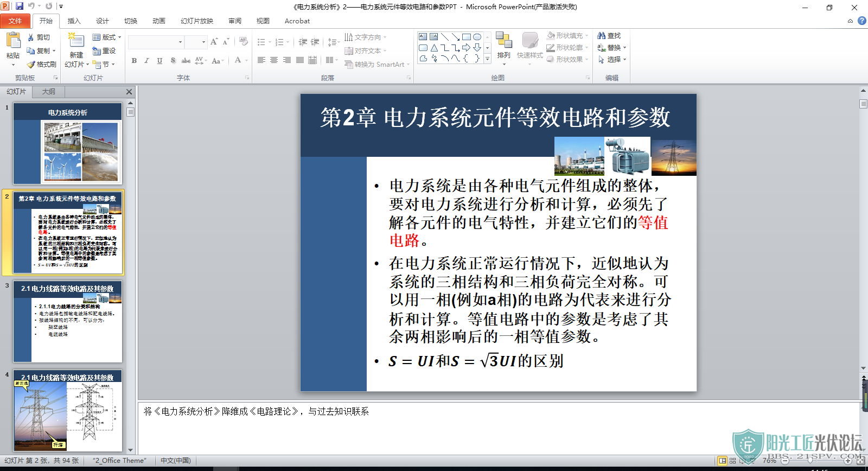Click the Undo icon in quick access toolbar

[x=31, y=6]
